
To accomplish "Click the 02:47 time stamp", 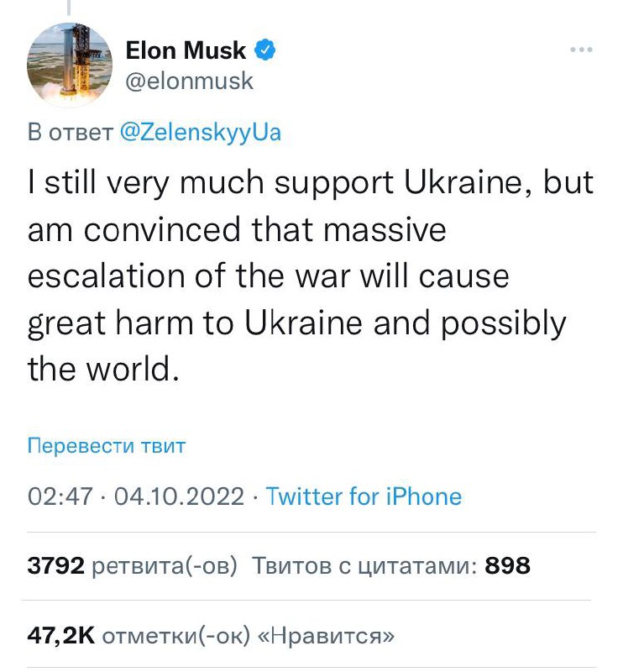I will (60, 496).
